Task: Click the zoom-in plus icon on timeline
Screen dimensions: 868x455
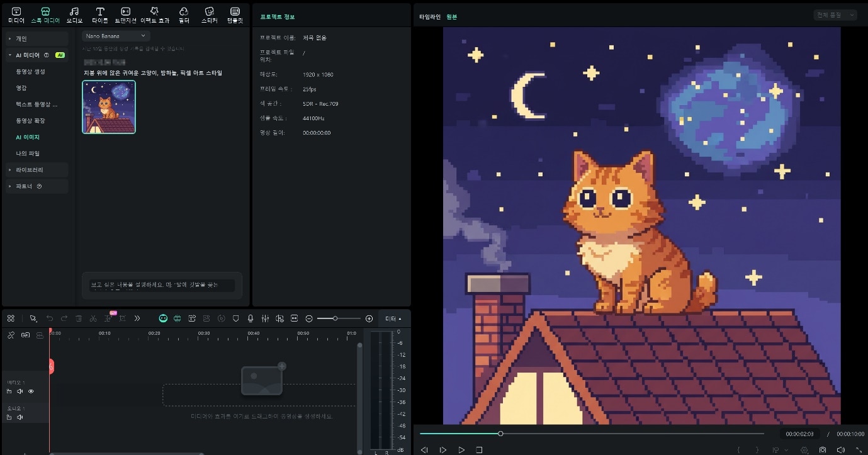Action: [x=369, y=318]
